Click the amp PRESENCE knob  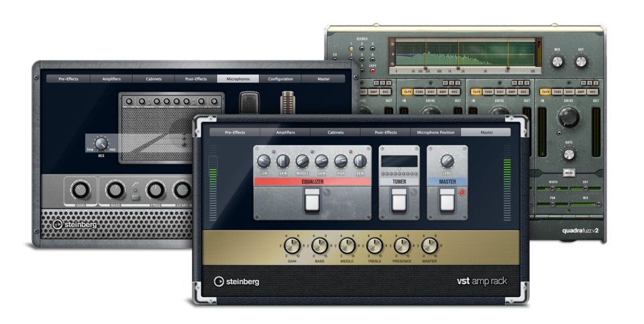tap(402, 246)
